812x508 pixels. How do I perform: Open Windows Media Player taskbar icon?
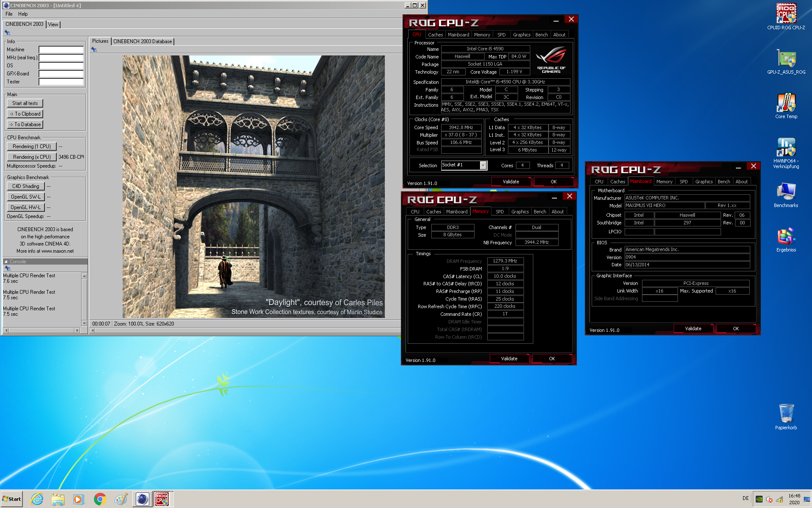78,499
